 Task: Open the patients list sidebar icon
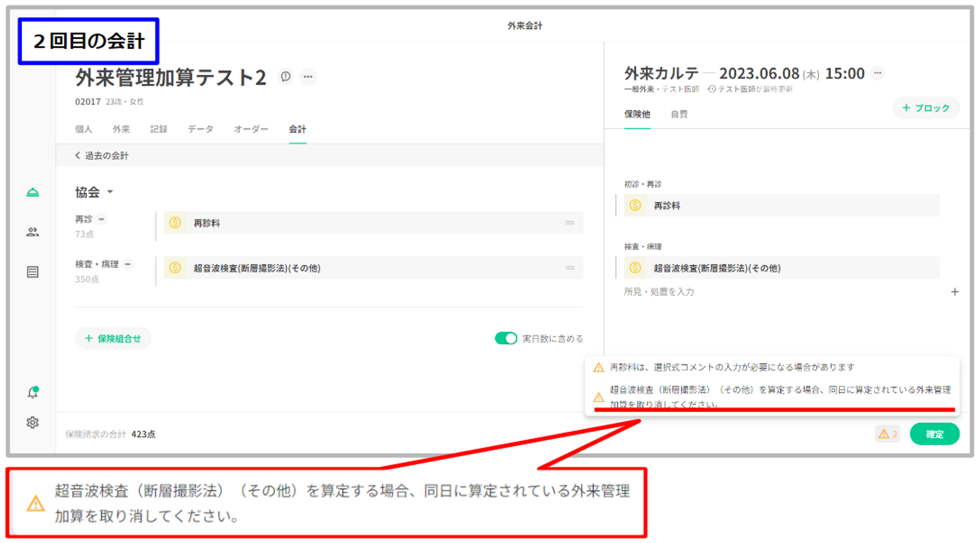tap(33, 232)
